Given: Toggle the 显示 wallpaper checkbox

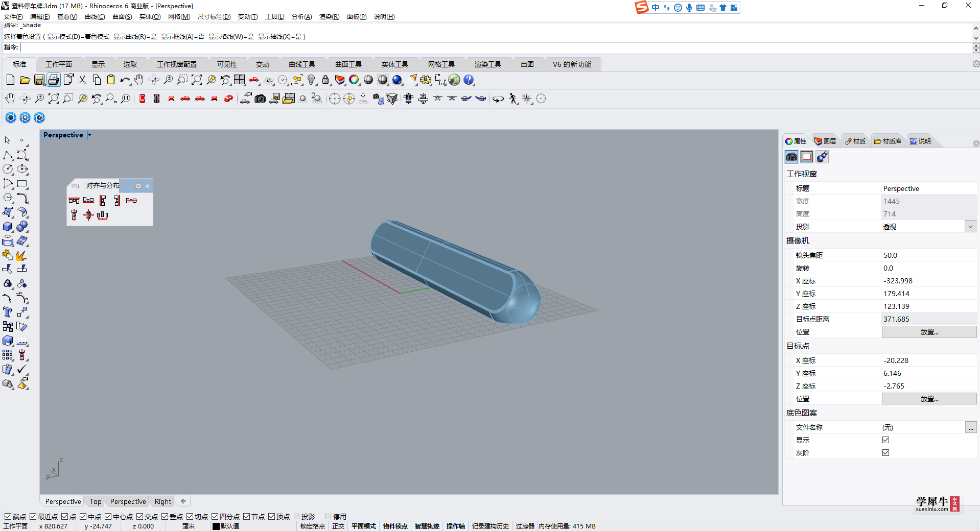Looking at the screenshot, I should coord(885,440).
